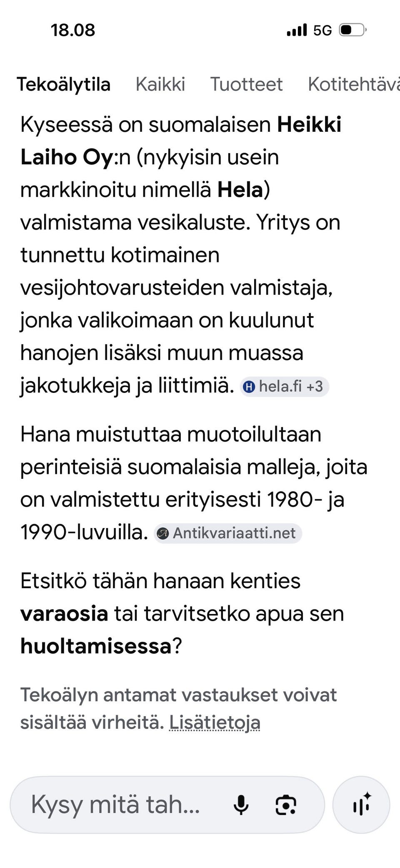The height and width of the screenshot is (868, 400).
Task: Open the Antikvariaatti.net source chip
Action: tap(228, 533)
